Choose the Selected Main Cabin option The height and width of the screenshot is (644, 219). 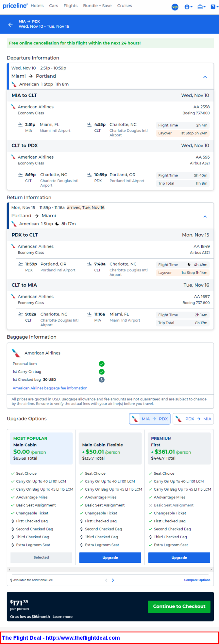point(41,558)
